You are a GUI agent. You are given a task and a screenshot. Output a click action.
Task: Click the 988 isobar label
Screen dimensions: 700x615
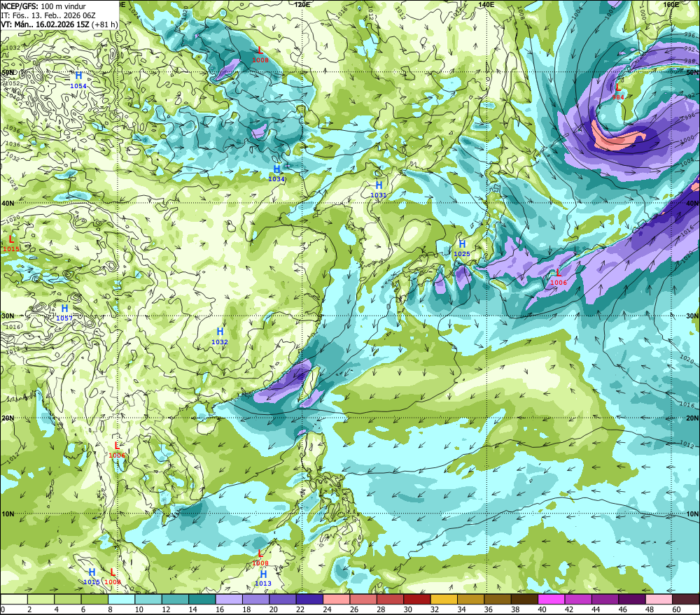689,61
